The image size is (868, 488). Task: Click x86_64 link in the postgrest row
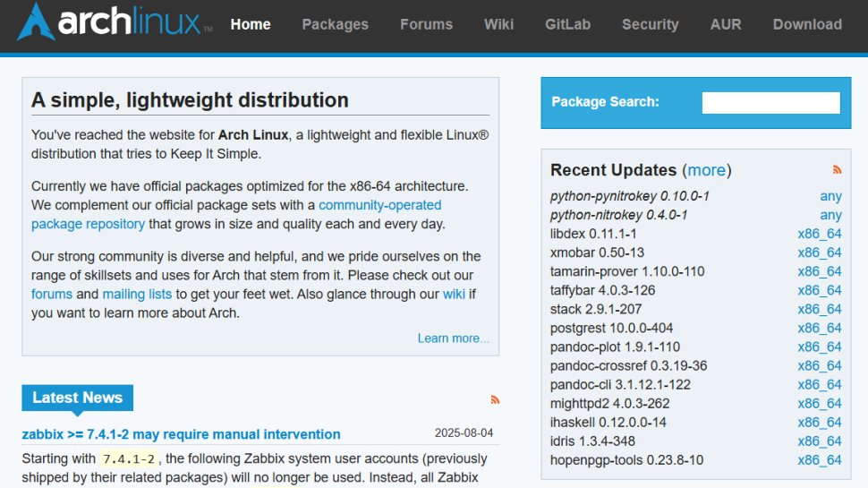coord(820,328)
